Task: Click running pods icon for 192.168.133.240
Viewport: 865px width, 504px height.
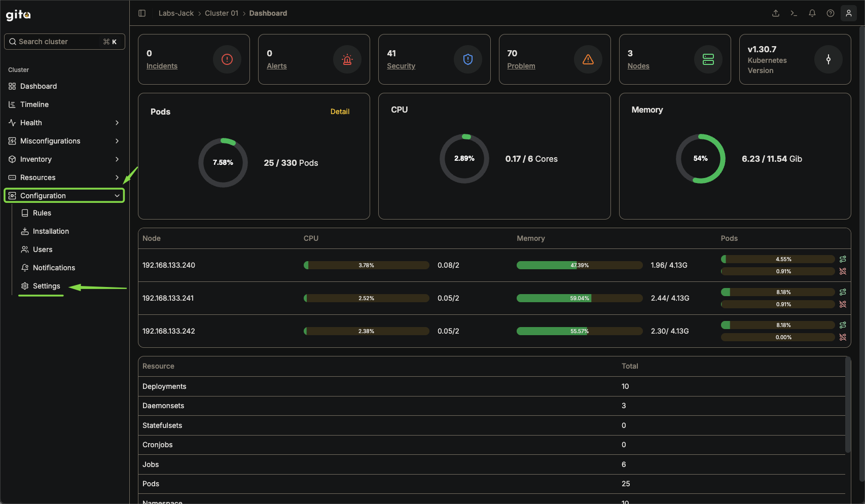Action: (843, 259)
